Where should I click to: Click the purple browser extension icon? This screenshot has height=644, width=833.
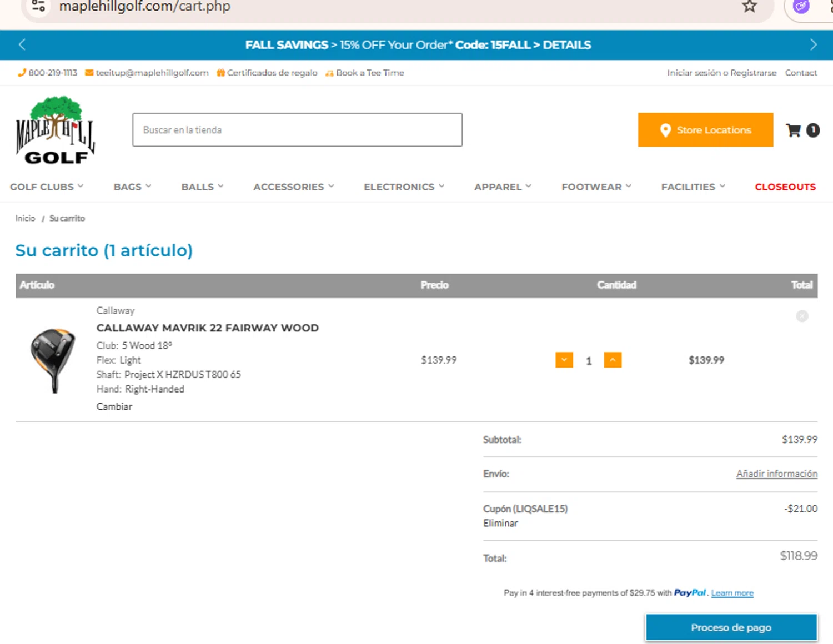801,7
